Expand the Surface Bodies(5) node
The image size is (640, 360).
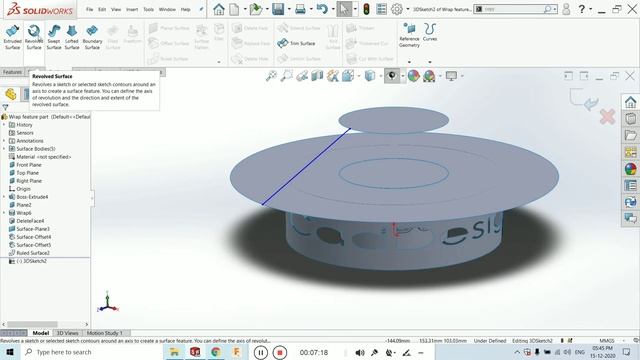[4, 149]
